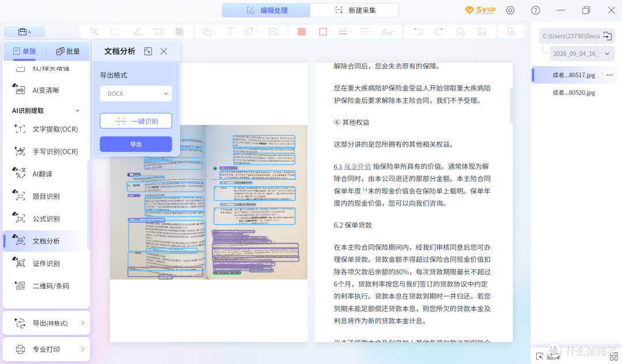The height and width of the screenshot is (364, 622).
Task: Click the scanned document page image
Action: coord(208,202)
